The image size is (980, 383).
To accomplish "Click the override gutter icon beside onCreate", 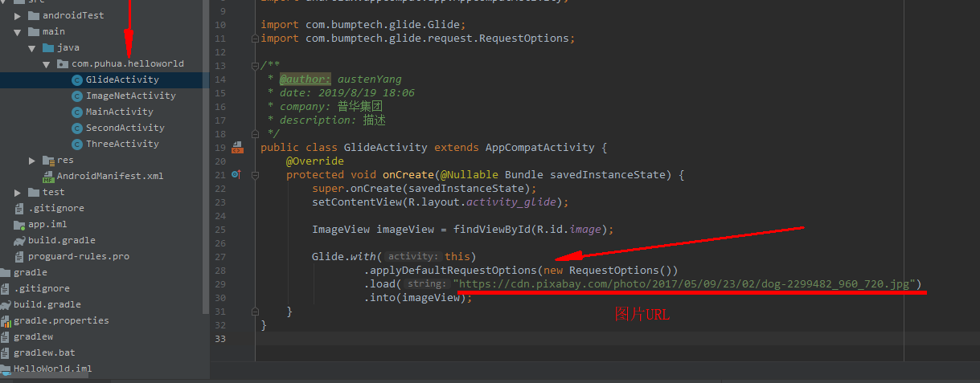I will tap(236, 173).
